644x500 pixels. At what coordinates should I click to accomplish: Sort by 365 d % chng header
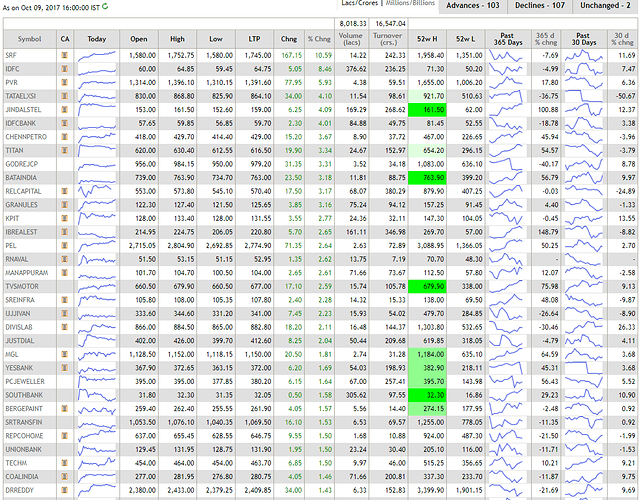click(545, 39)
